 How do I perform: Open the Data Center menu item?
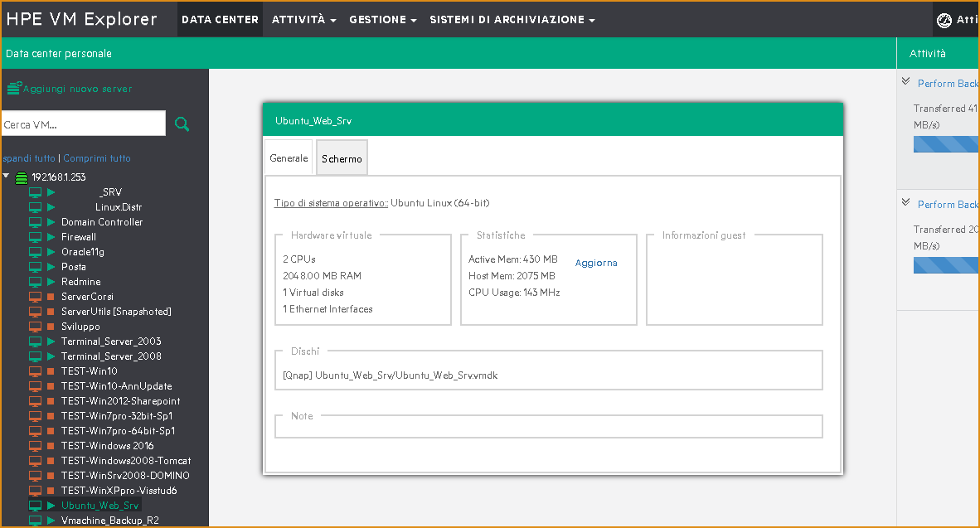pyautogui.click(x=220, y=19)
